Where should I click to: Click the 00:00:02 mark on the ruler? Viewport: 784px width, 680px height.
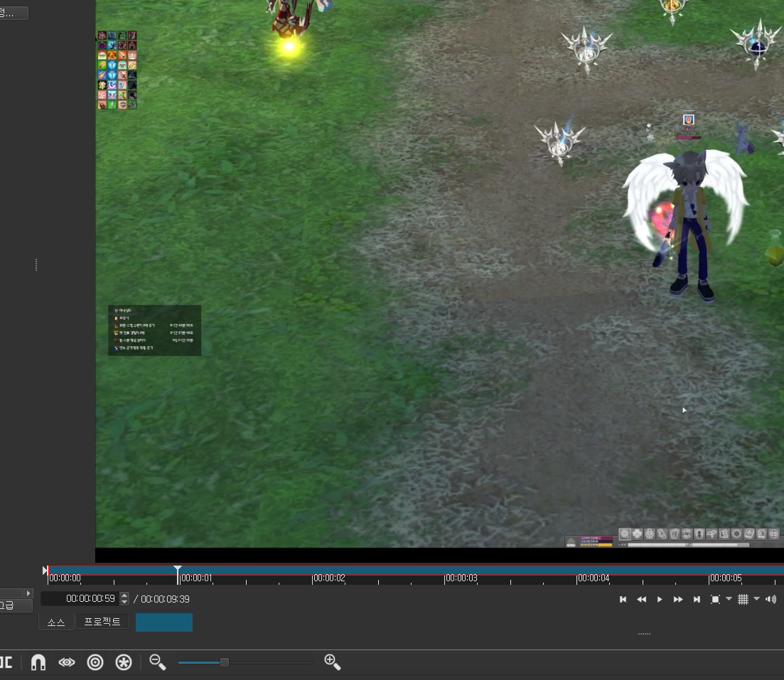click(x=328, y=578)
